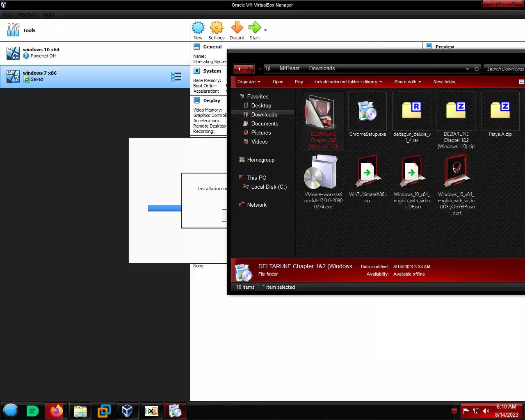525x420 pixels.
Task: Open the Organize dropdown menu
Action: tap(249, 82)
